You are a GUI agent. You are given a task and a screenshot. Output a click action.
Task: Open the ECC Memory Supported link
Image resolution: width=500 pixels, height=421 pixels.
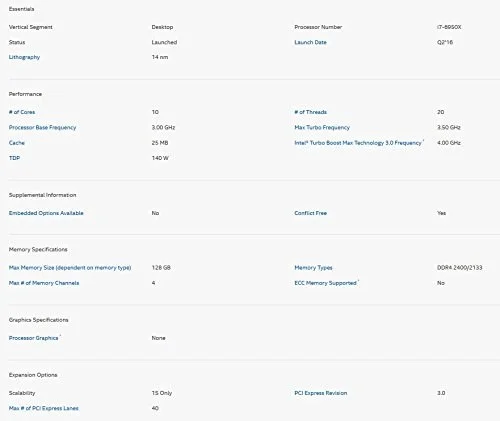click(325, 283)
